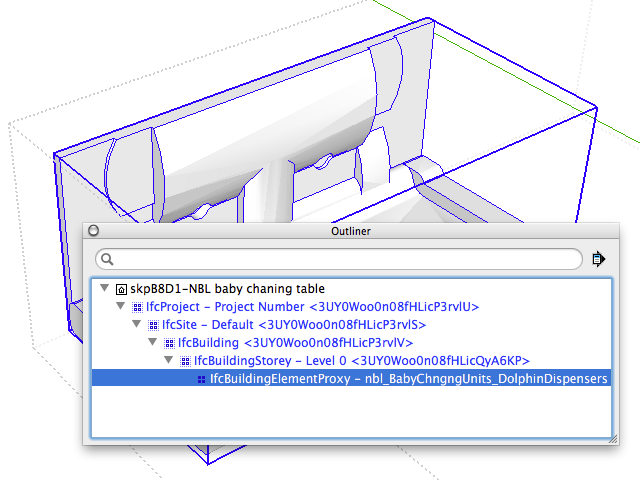Viewport: 640px width, 480px height.
Task: Click the Outliner details menu arrow icon
Action: coord(598,259)
